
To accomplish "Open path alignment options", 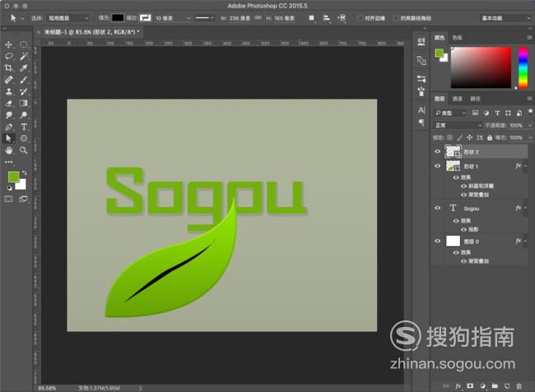I will pos(327,18).
